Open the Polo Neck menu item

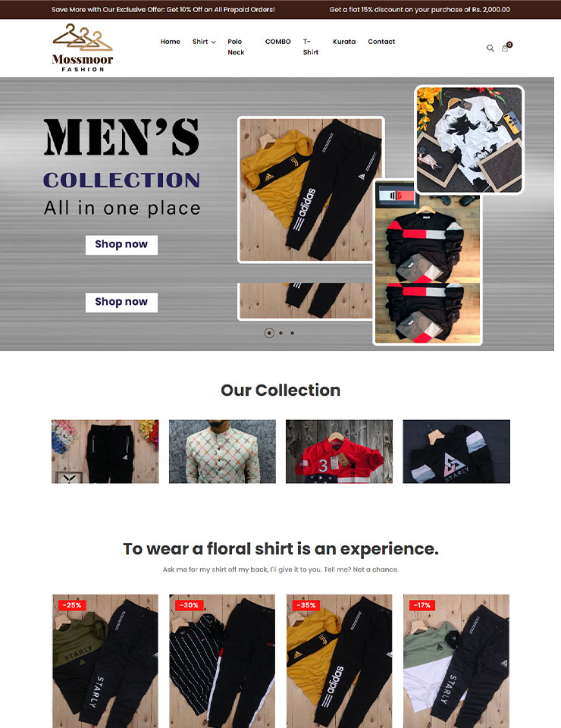[236, 47]
